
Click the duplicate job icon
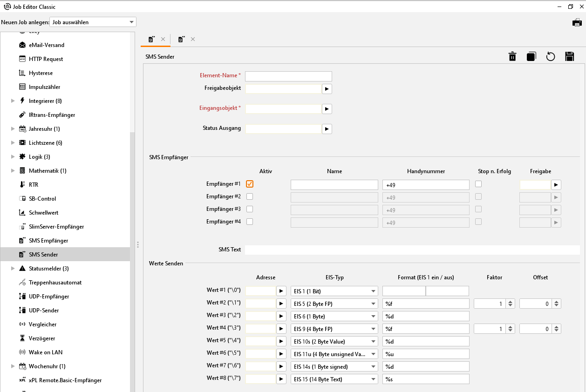[531, 56]
